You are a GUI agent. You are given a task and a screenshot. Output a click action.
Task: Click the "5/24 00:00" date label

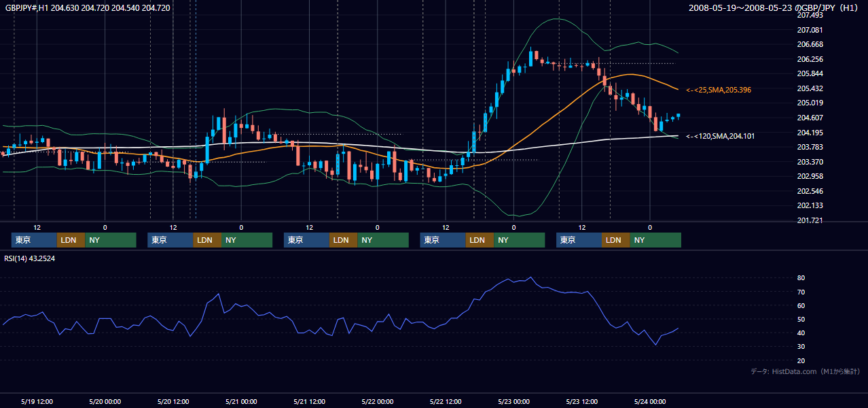[650, 401]
